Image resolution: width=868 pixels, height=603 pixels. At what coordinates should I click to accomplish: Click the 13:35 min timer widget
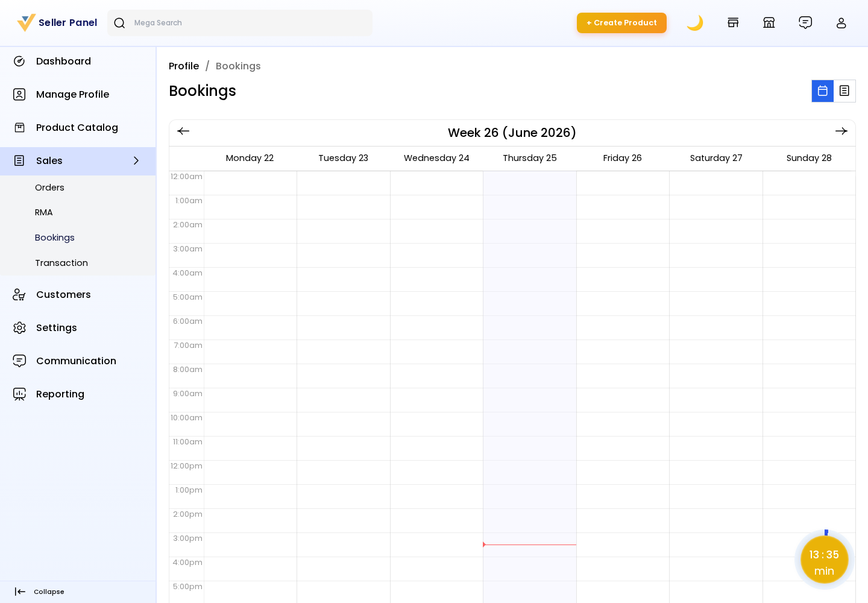coord(825,560)
